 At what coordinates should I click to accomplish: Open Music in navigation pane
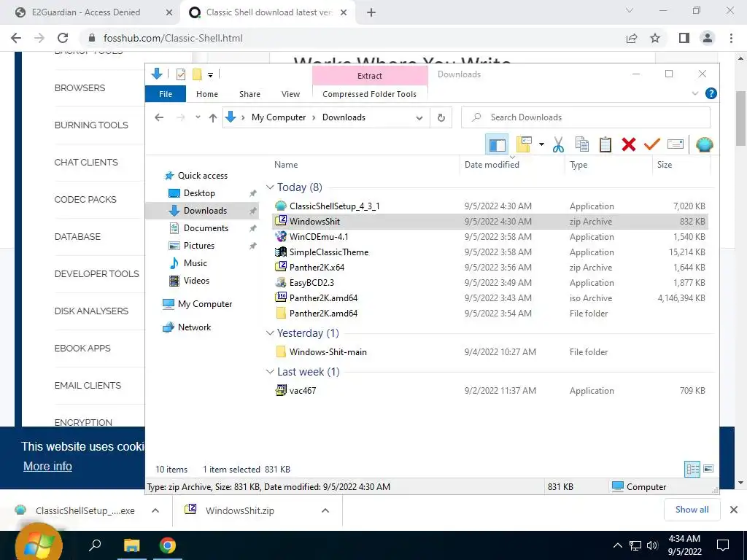click(196, 263)
